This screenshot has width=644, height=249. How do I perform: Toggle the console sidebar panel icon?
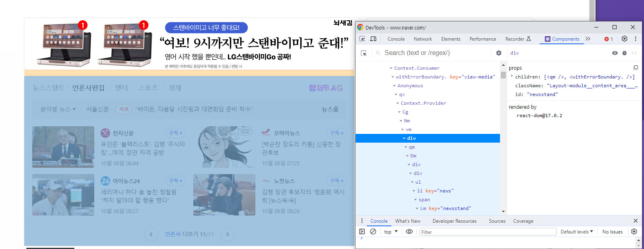362,231
